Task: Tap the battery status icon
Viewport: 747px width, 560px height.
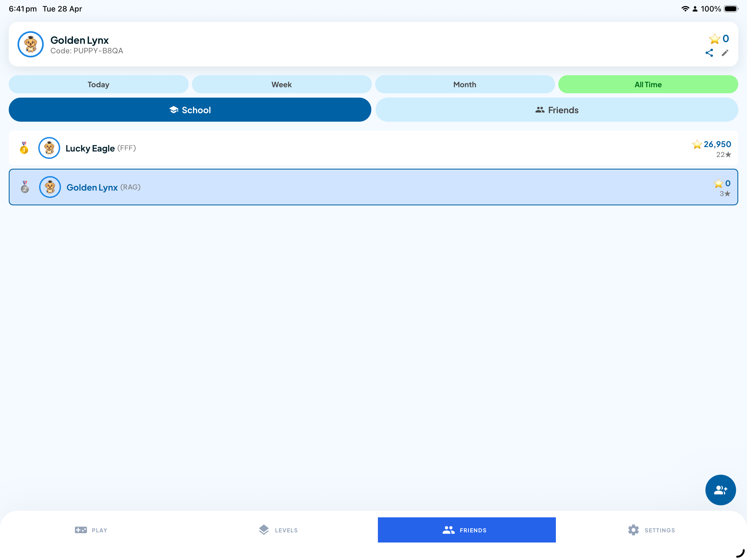Action: tap(731, 9)
